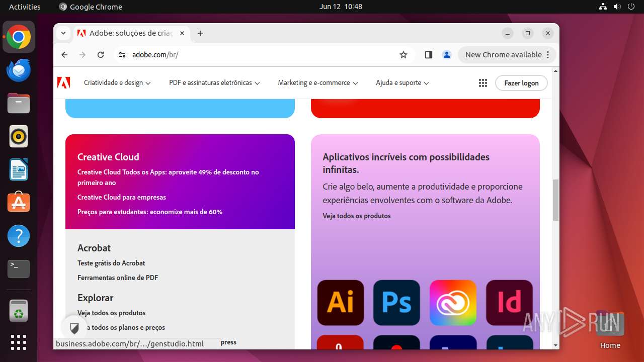This screenshot has width=644, height=362.
Task: Click the page vertical scrollbar thumb
Action: tap(555, 200)
